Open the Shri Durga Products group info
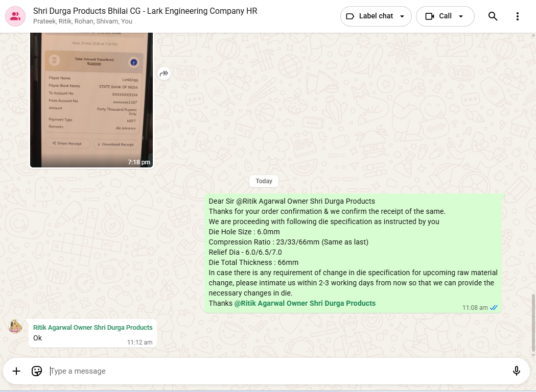This screenshot has height=392, width=536. 145,11
